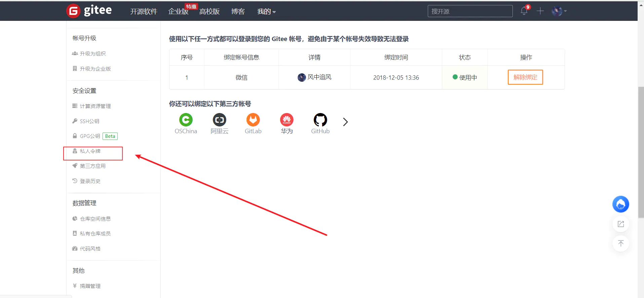Screen dimensions: 644x298
Task: Open 捐赠管理 in sidebar
Action: [86, 286]
